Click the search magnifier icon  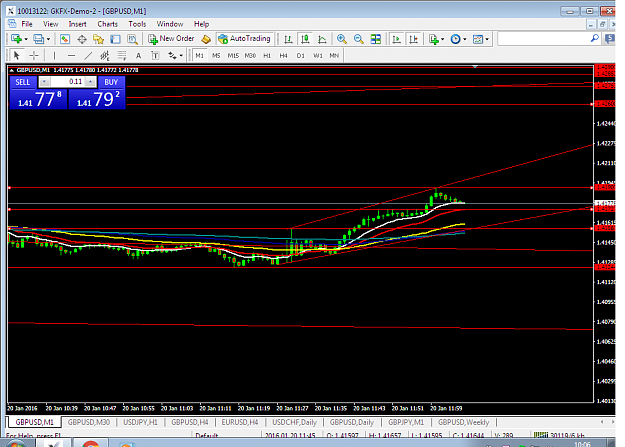pyautogui.click(x=594, y=38)
